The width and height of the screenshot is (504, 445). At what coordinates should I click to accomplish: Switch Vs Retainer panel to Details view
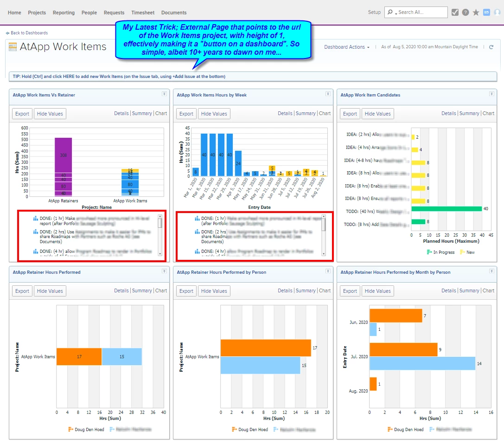pyautogui.click(x=121, y=113)
